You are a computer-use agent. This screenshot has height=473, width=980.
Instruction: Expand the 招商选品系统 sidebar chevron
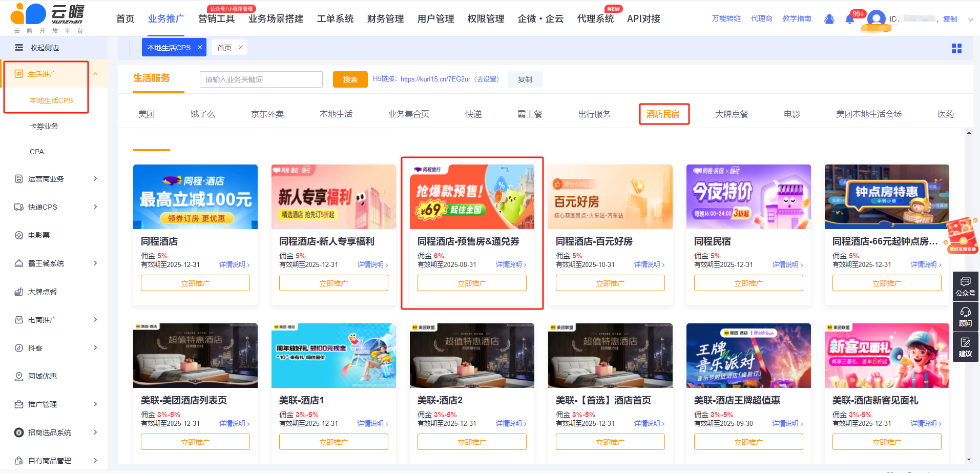click(x=96, y=433)
